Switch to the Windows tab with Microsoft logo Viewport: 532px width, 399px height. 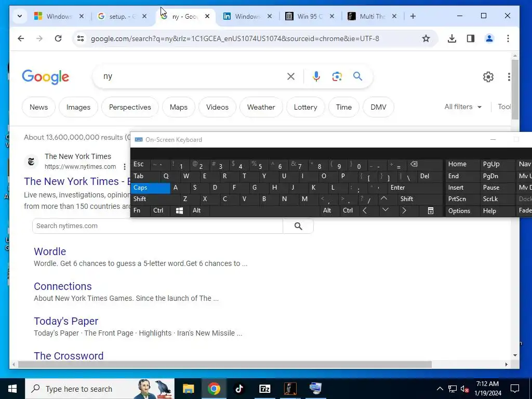coord(59,16)
